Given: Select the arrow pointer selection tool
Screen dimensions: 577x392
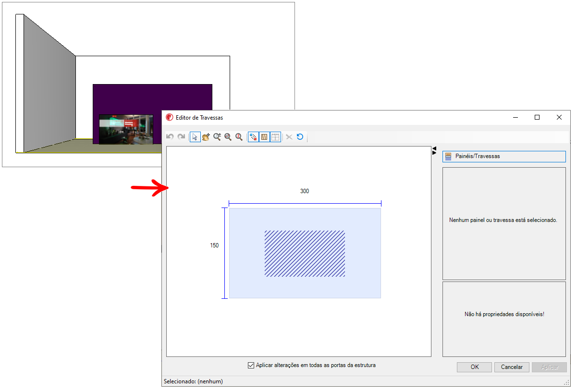Looking at the screenshot, I should 195,137.
